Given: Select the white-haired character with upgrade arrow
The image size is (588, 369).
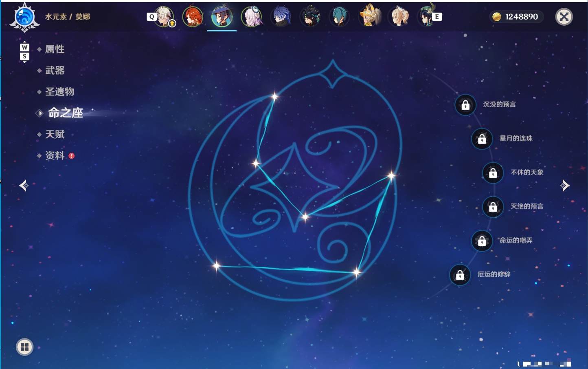Looking at the screenshot, I should click(x=164, y=17).
